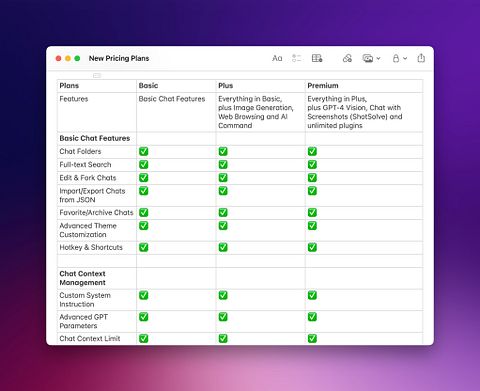Open the Aa text format options
The image size is (480, 391).
point(277,58)
